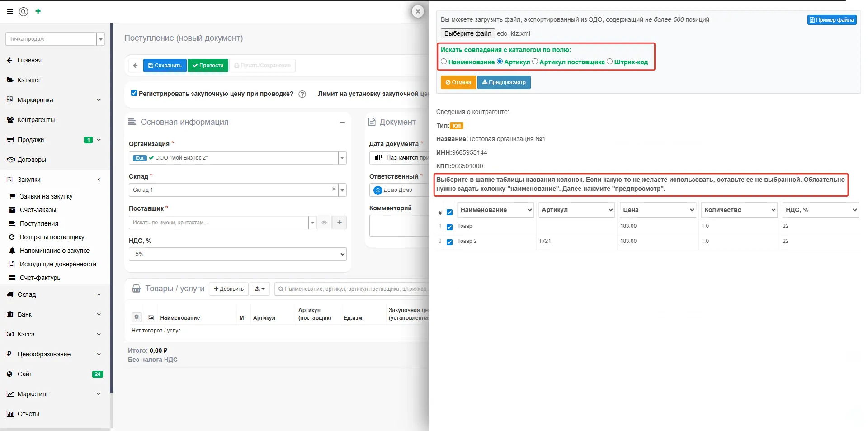Toggle Регистрировать закупочную цену checkbox

click(x=134, y=93)
